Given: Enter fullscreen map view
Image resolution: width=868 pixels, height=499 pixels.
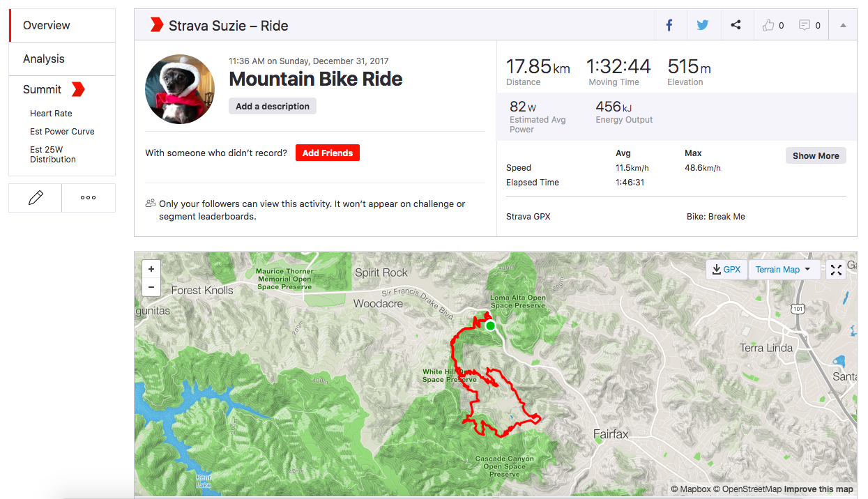Looking at the screenshot, I should click(x=835, y=270).
